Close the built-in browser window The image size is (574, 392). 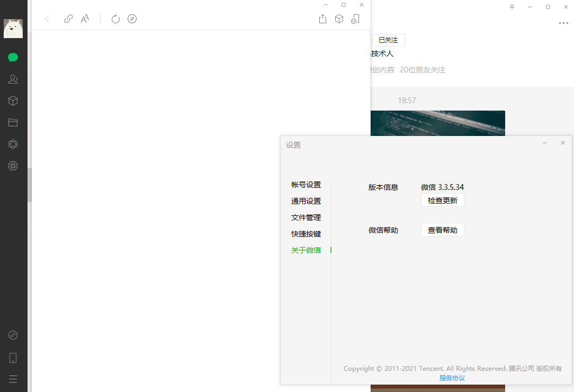tap(362, 5)
